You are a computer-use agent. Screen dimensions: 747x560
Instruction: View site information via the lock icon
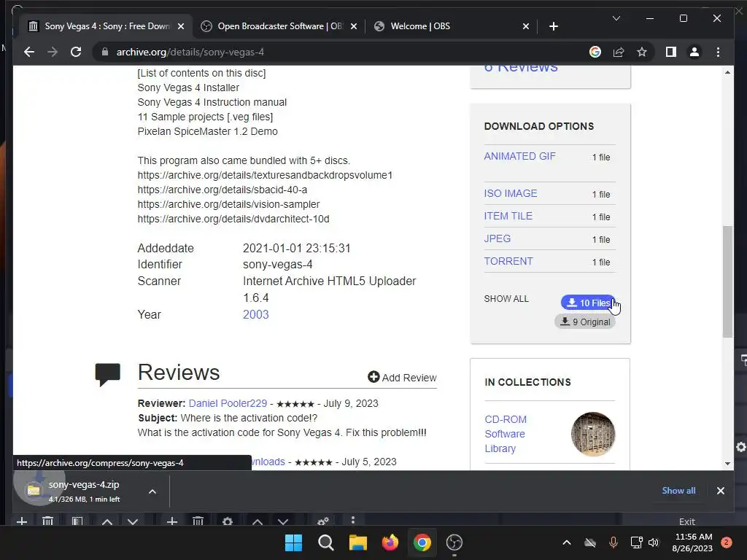(x=105, y=52)
